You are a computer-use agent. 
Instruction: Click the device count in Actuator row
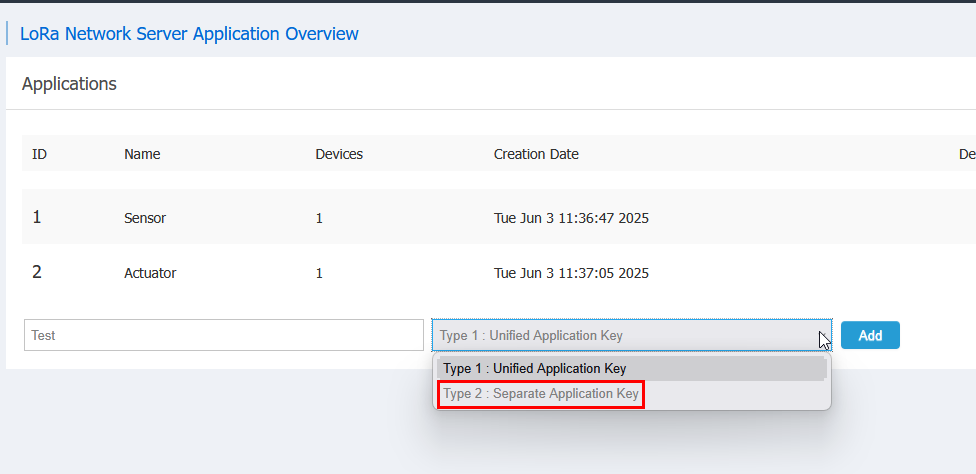319,273
